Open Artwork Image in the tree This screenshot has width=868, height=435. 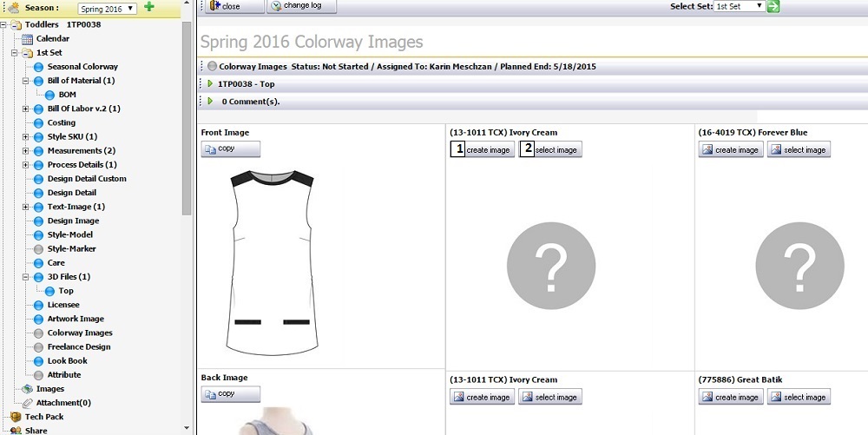(76, 319)
